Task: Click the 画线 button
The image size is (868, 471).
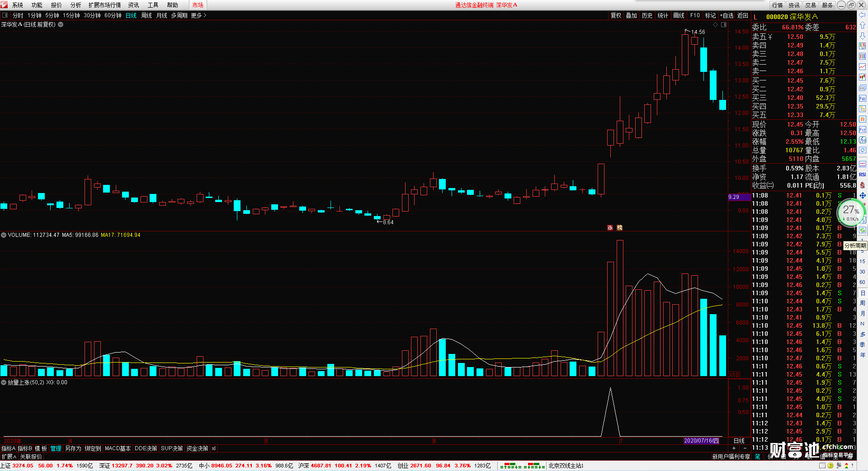Action: point(679,15)
